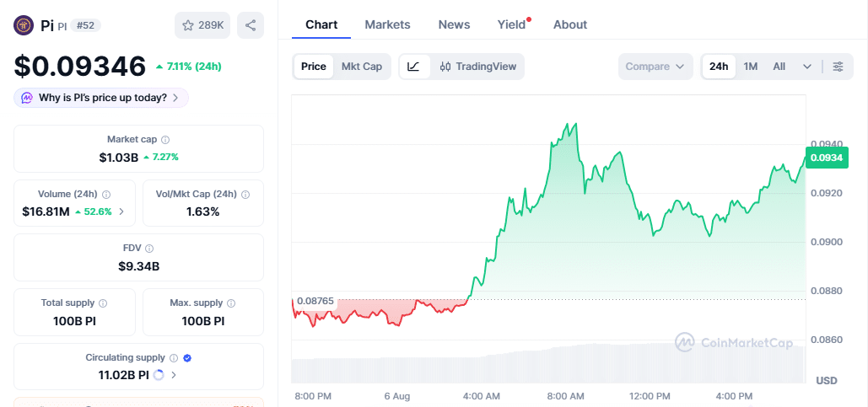
Task: Open Vol/Mkt Cap (24h) info icon
Action: coord(245,195)
